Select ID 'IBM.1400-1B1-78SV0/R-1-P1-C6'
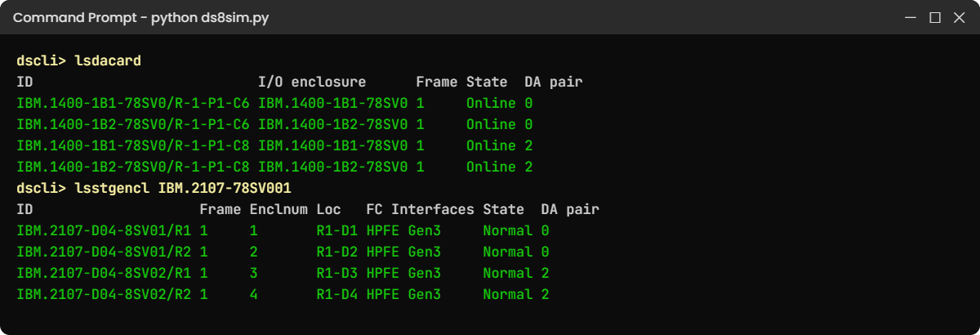This screenshot has width=980, height=335. point(133,104)
